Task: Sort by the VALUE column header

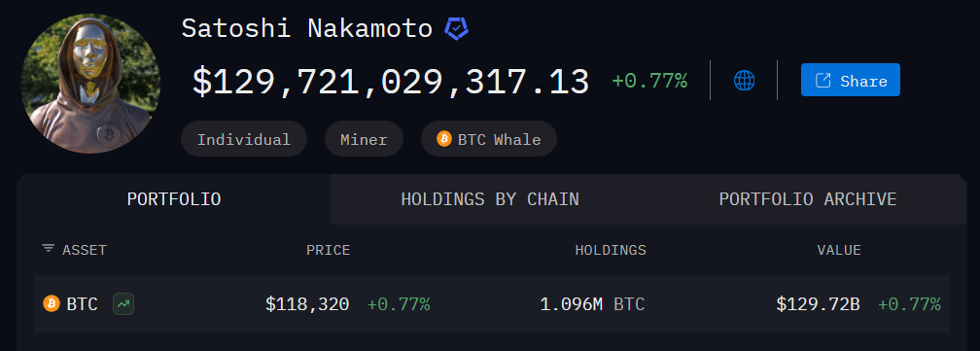Action: coord(839,251)
